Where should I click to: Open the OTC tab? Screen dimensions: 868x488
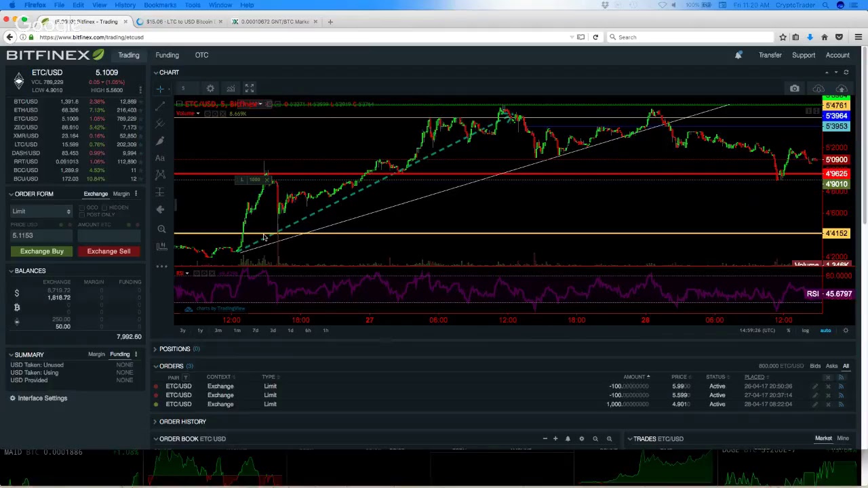tap(201, 55)
